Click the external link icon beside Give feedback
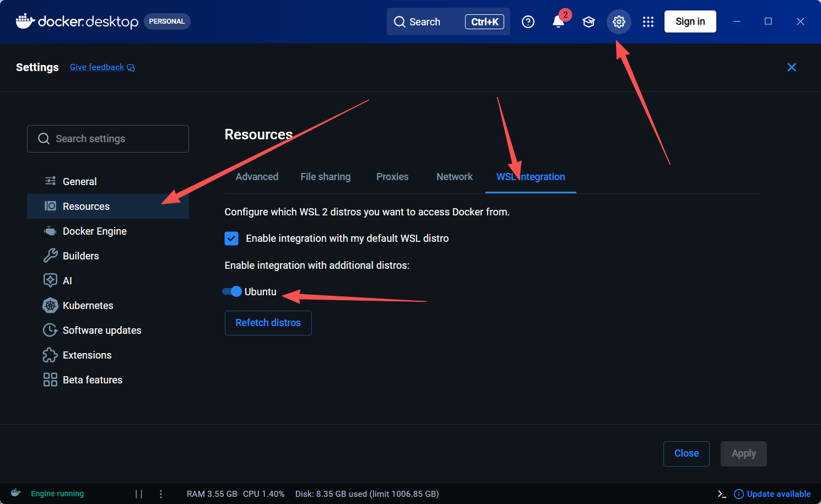This screenshot has width=821, height=504. (x=131, y=68)
